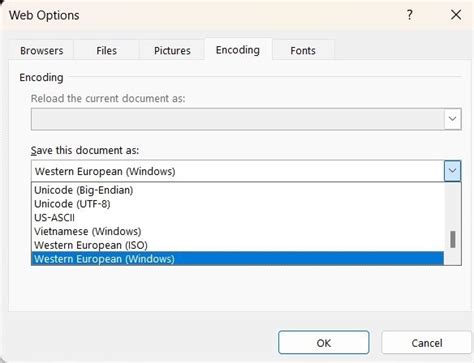Switch to the Pictures tab
474x363 pixels.
[172, 51]
